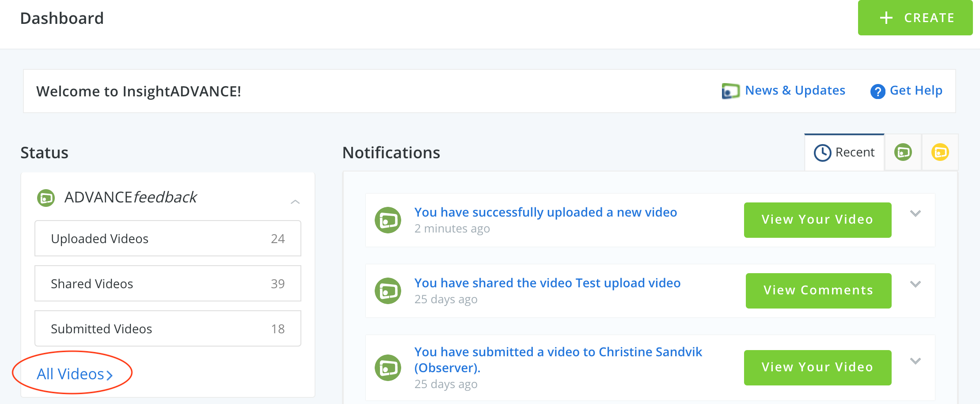The width and height of the screenshot is (980, 404).
Task: Select the Recent notifications tab
Action: [844, 152]
